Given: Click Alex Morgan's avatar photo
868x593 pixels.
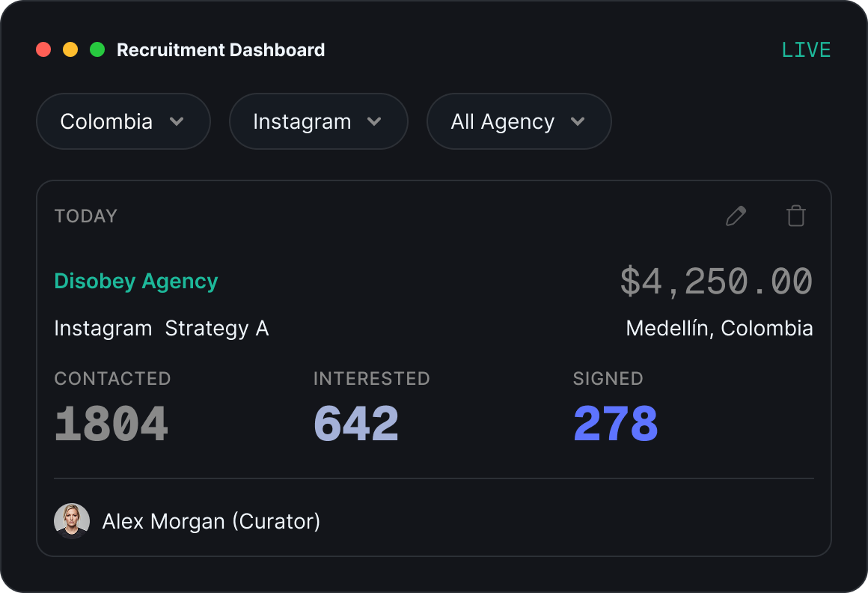Looking at the screenshot, I should click(x=71, y=521).
